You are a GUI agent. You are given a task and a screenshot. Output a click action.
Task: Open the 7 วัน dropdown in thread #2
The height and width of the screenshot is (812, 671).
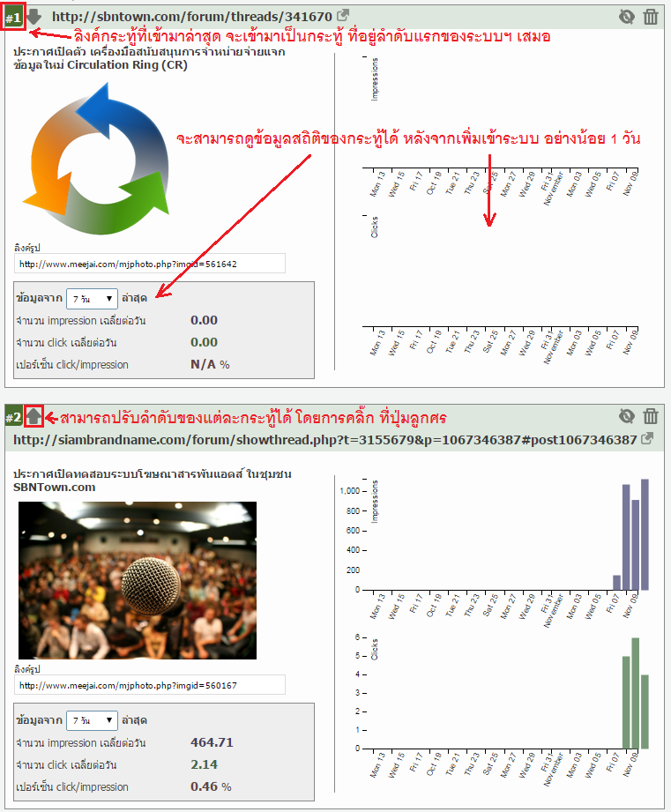pos(92,720)
